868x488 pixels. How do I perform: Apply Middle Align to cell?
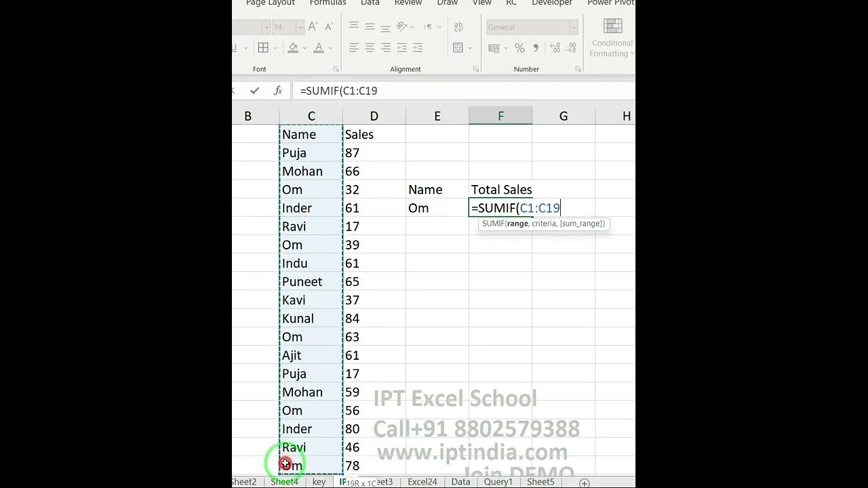370,27
